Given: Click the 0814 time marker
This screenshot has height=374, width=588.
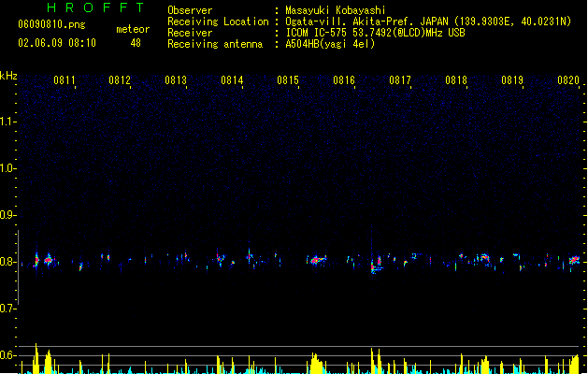Looking at the screenshot, I should click(x=232, y=80).
